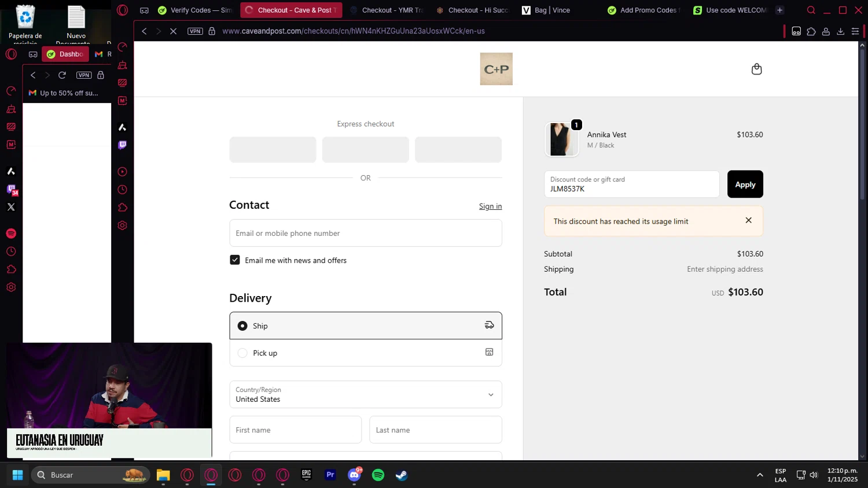Open the Twitch icon in front window sidebar

[x=122, y=145]
